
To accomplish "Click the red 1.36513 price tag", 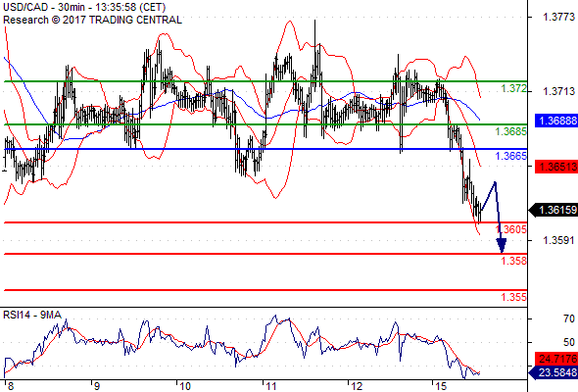I will pyautogui.click(x=556, y=167).
